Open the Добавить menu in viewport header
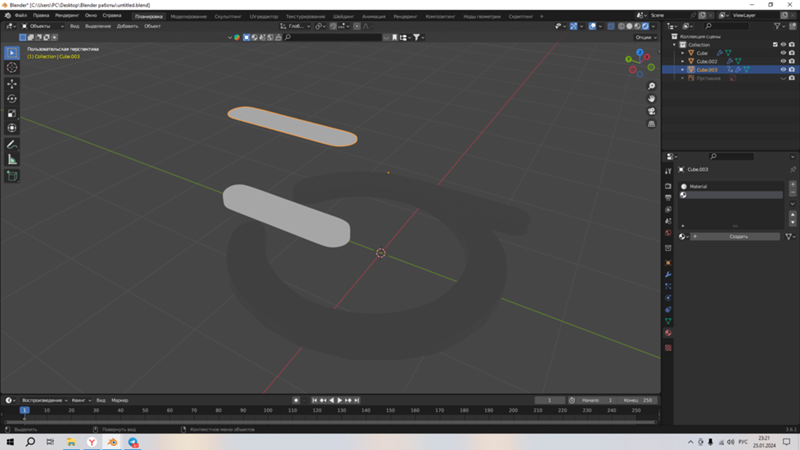800x450 pixels. (x=127, y=26)
